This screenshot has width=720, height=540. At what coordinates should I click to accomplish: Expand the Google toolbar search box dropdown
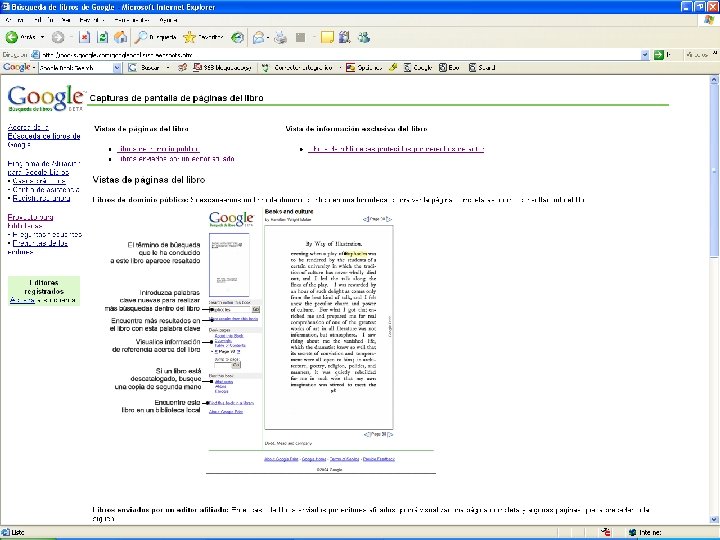pos(117,68)
